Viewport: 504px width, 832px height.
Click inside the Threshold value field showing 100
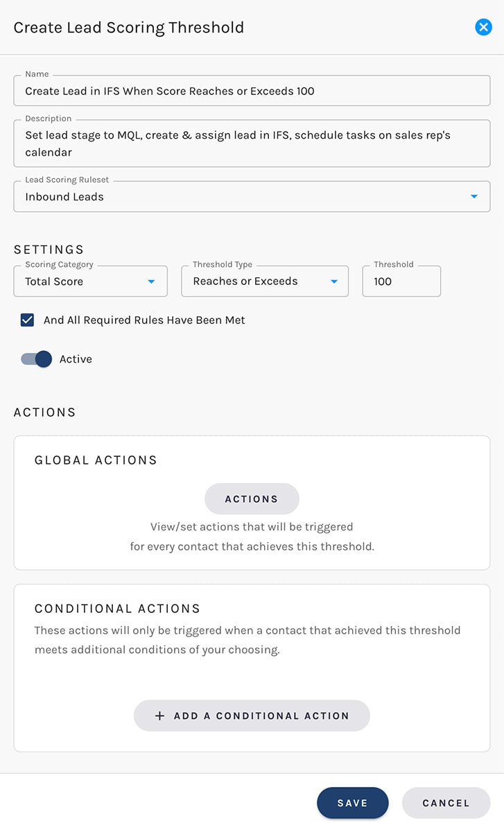401,281
